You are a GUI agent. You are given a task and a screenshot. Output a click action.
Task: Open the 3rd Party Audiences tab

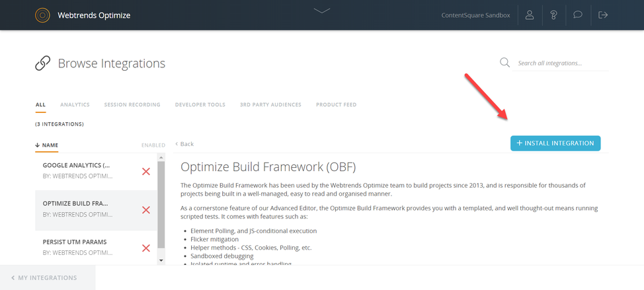(x=270, y=104)
